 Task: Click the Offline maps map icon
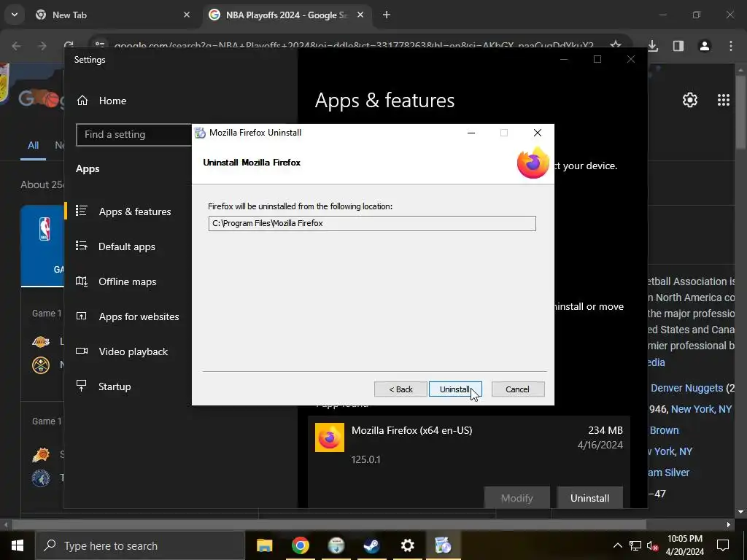[82, 281]
